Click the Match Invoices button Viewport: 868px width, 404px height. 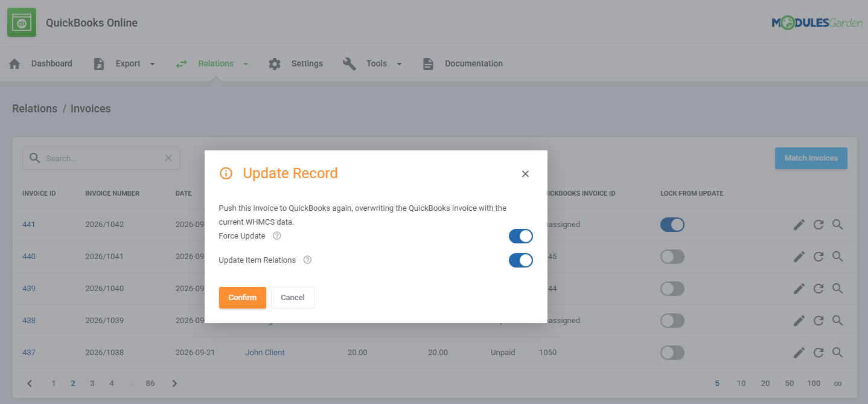click(811, 158)
